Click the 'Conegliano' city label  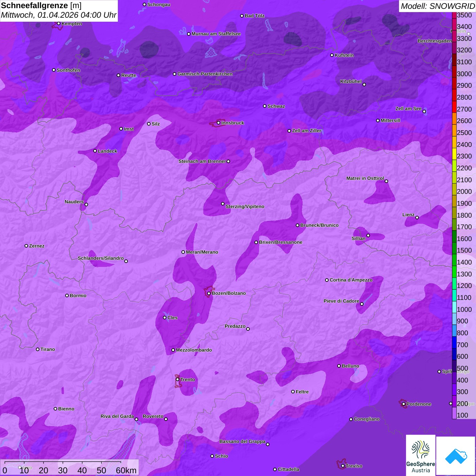[x=367, y=419]
